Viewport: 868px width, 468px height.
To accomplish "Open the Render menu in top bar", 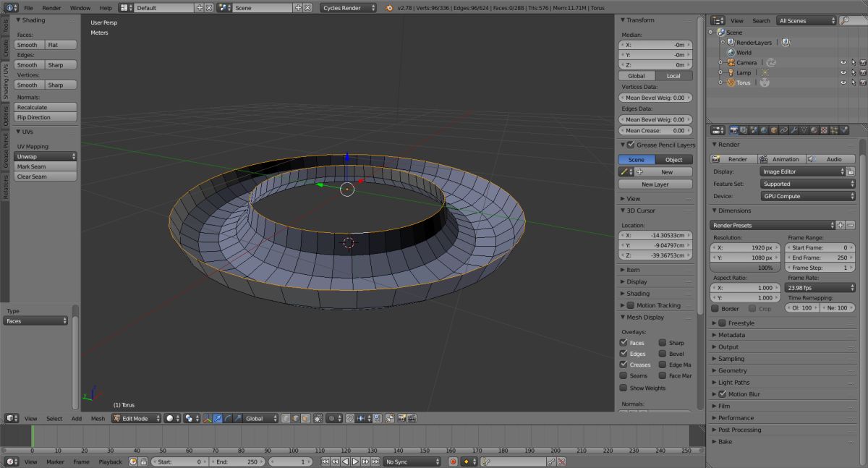I will 51,7.
